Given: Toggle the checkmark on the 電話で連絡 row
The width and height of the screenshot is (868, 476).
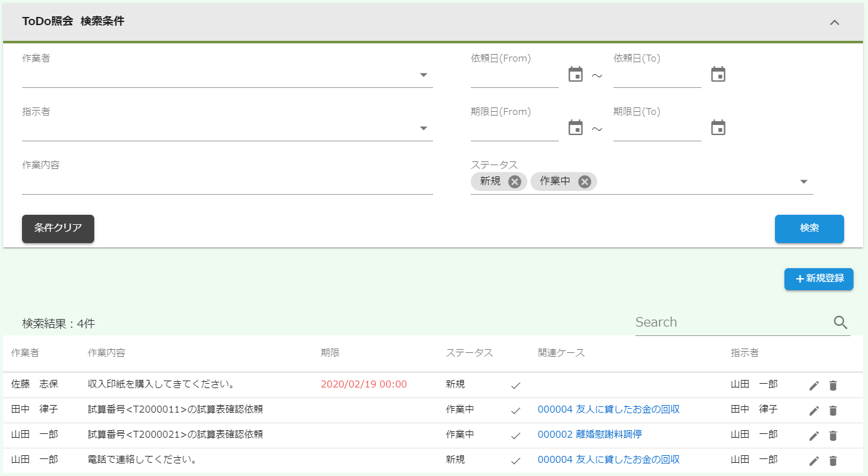Looking at the screenshot, I should pyautogui.click(x=516, y=460).
